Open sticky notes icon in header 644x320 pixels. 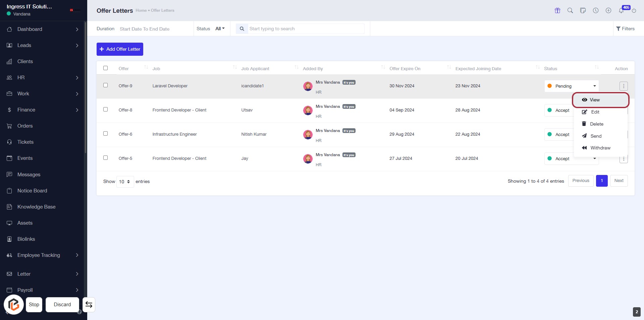click(x=583, y=10)
